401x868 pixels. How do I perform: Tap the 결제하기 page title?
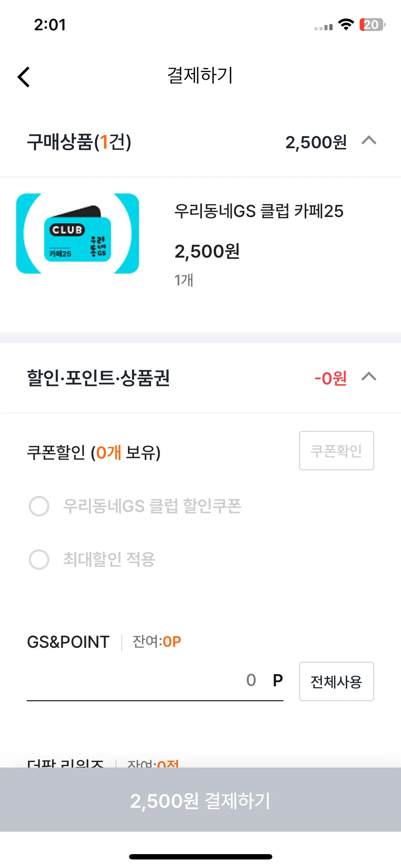(x=200, y=76)
